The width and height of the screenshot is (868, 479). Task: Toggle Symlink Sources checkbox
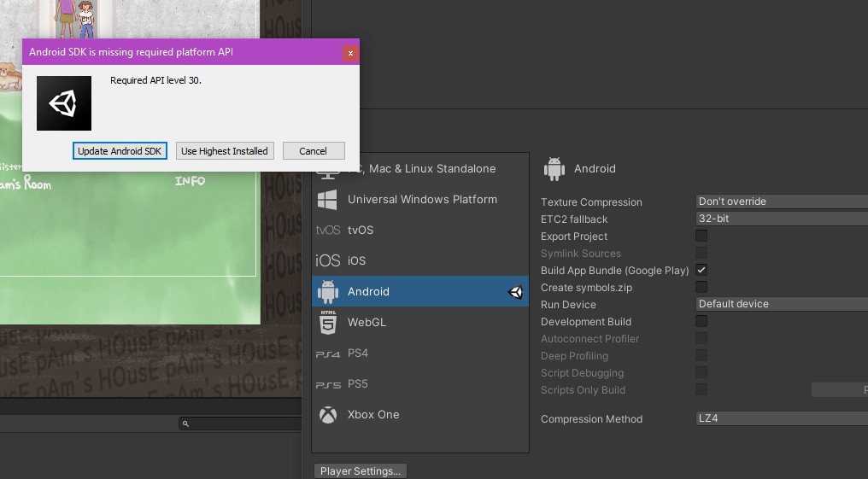tap(701, 253)
